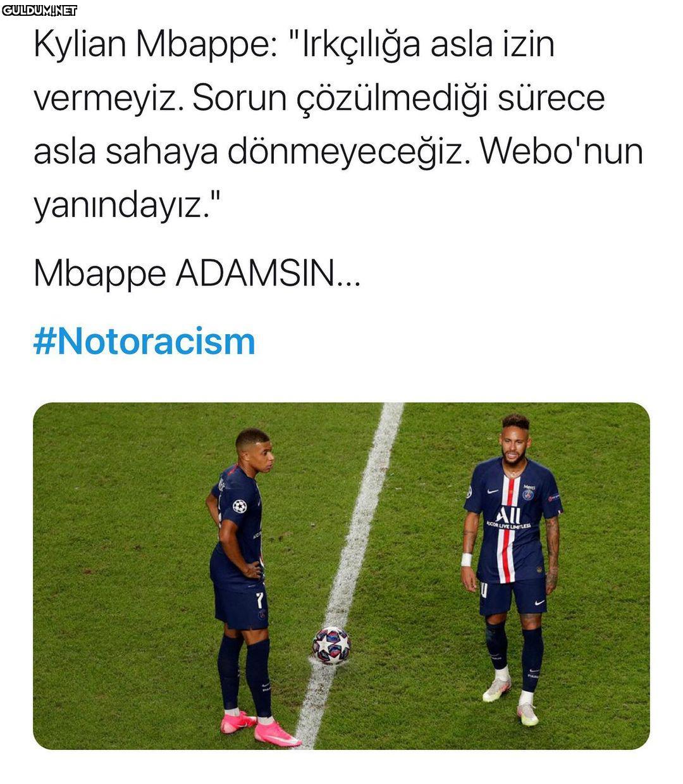The height and width of the screenshot is (784, 683).
Task: Open the embedded football photo
Action: coord(341,576)
